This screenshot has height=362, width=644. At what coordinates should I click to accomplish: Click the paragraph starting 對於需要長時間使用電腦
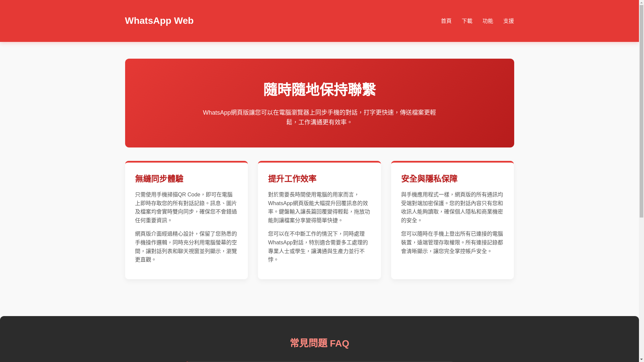click(319, 207)
